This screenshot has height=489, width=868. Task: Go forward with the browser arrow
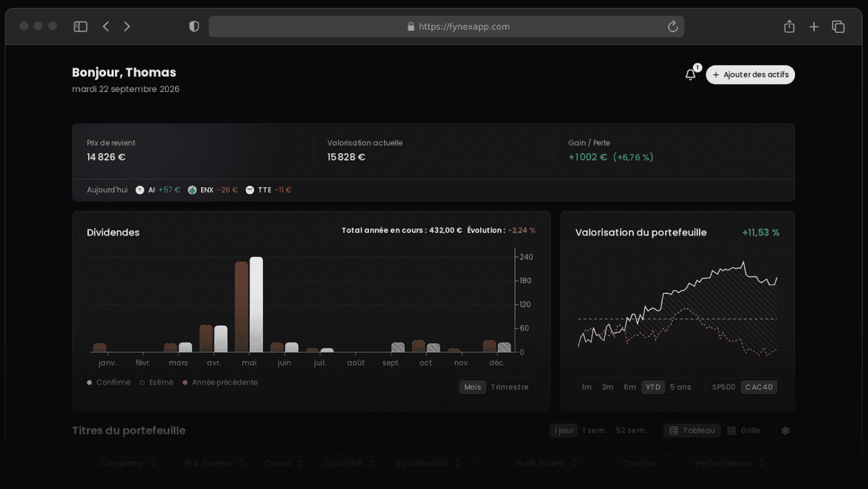pos(127,26)
